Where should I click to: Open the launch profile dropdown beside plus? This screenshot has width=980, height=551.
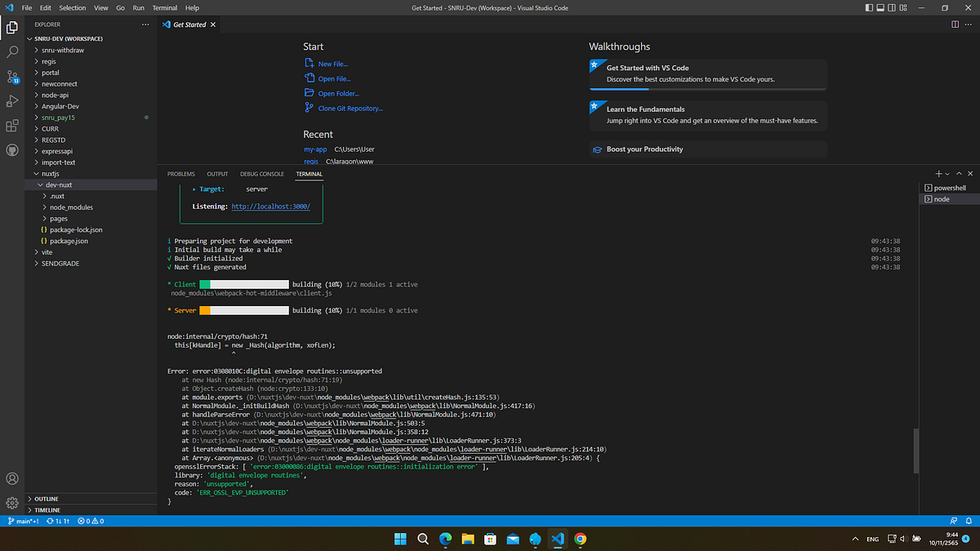click(x=947, y=173)
